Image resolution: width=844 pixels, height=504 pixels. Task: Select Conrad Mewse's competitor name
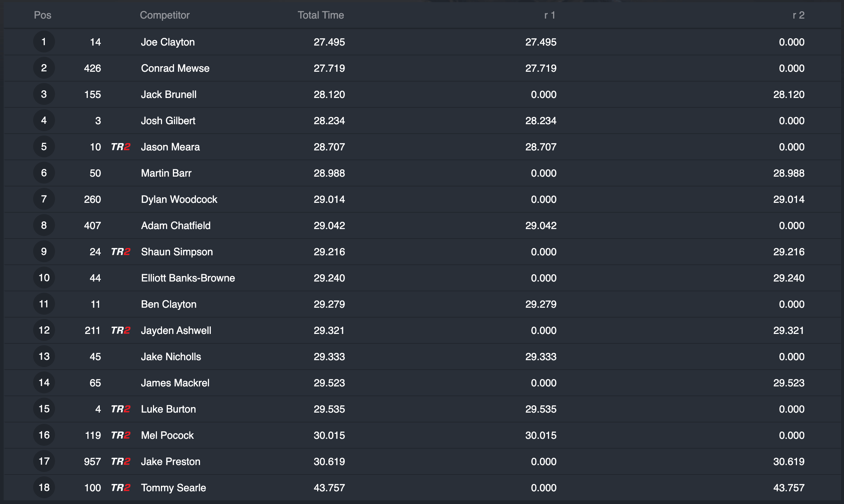(x=175, y=68)
